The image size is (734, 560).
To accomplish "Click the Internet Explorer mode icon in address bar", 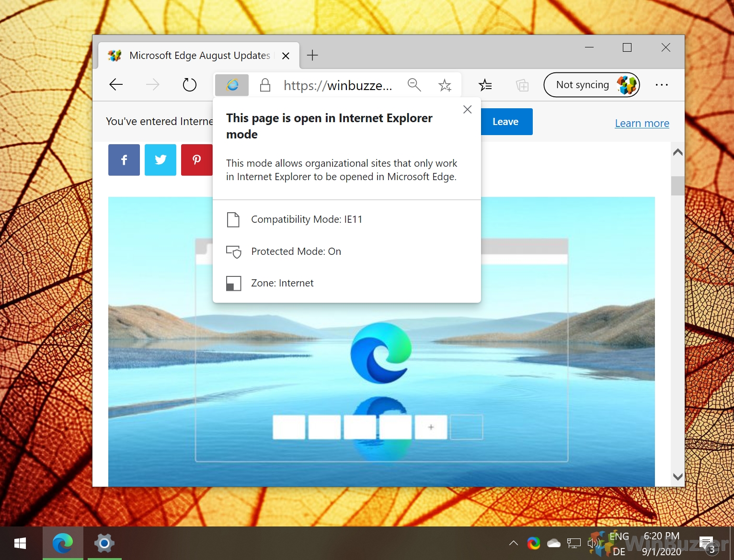I will point(232,85).
